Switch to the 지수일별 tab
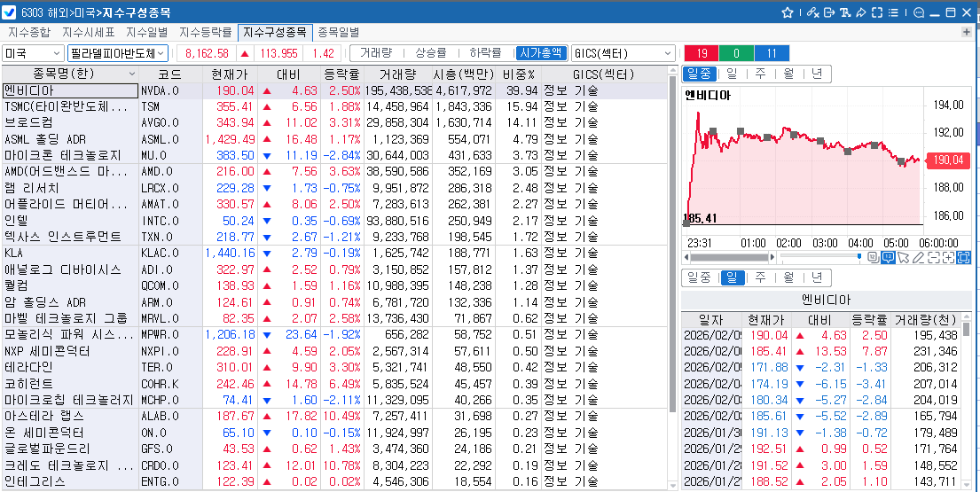The width and height of the screenshot is (980, 492). [x=146, y=33]
